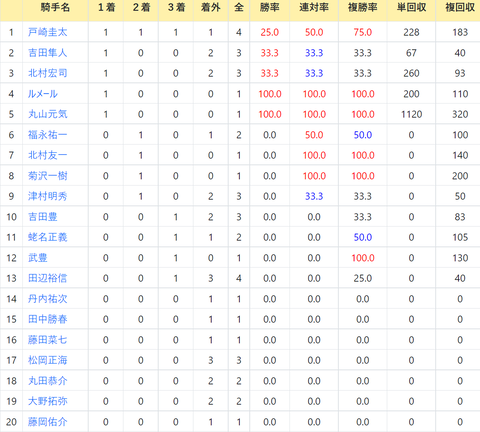Click 320 複回収 value for 丸山元気

click(460, 114)
